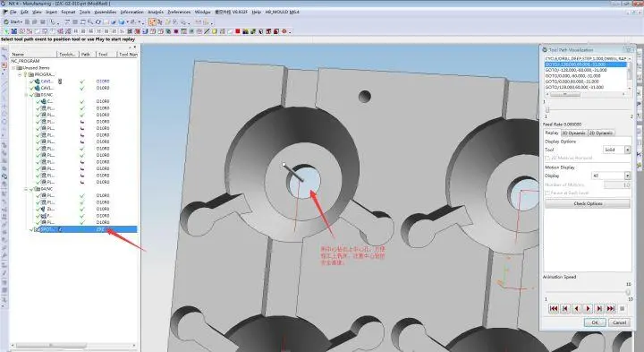The height and width of the screenshot is (352, 644).
Task: Click previous operation playback button
Action: point(564,308)
